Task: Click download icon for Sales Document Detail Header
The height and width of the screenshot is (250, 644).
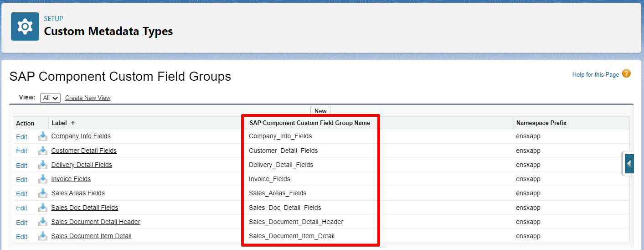Action: pyautogui.click(x=43, y=222)
